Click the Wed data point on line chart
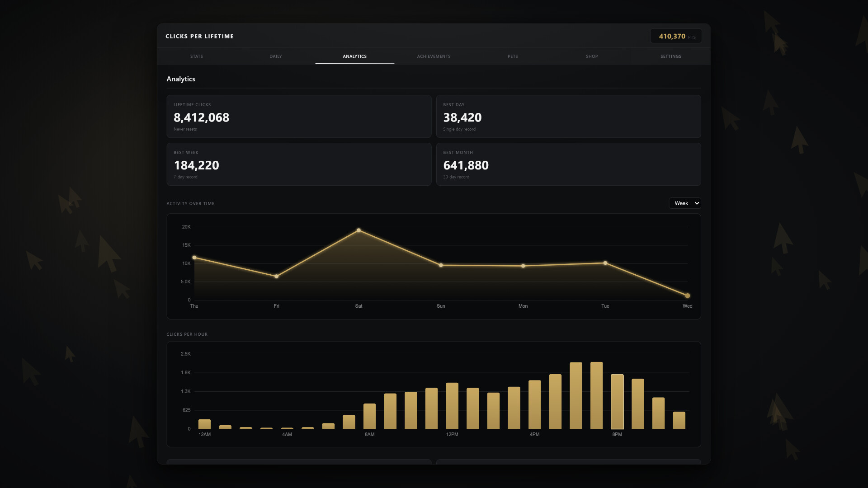Screen dimensions: 868x488 688,296
